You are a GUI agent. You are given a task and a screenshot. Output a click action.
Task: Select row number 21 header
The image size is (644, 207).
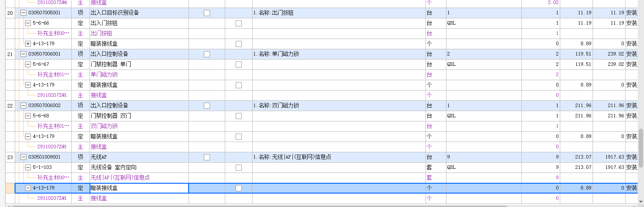tap(10, 54)
